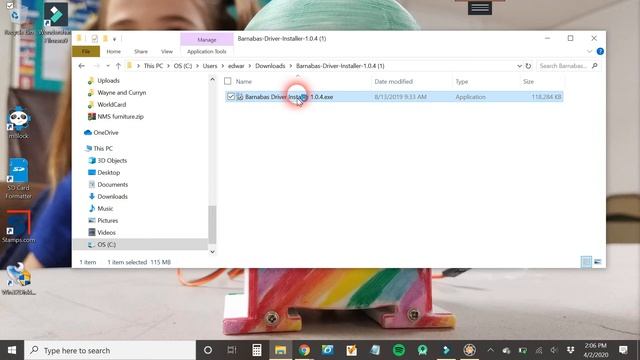Click the Windows Start button
The height and width of the screenshot is (360, 640).
tap(12, 350)
